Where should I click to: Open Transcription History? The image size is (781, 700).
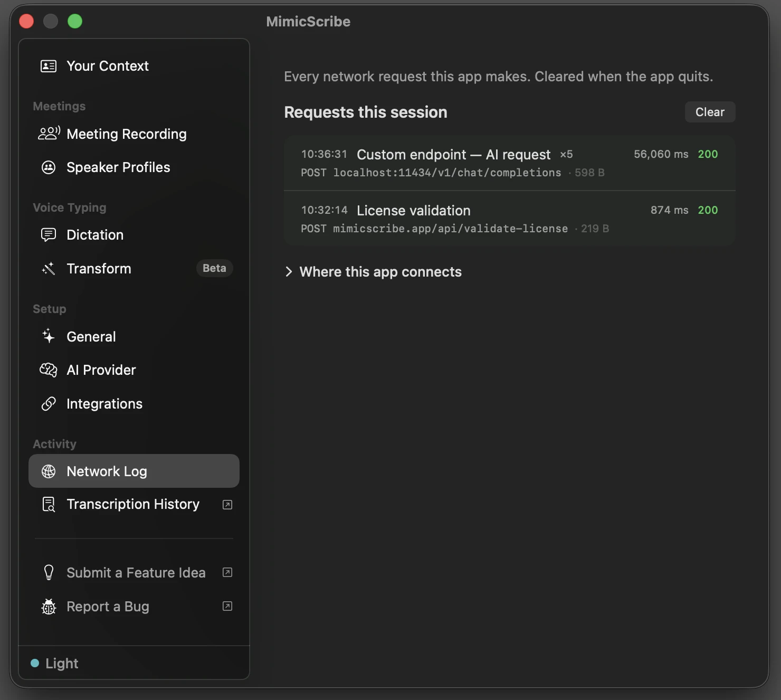134,504
